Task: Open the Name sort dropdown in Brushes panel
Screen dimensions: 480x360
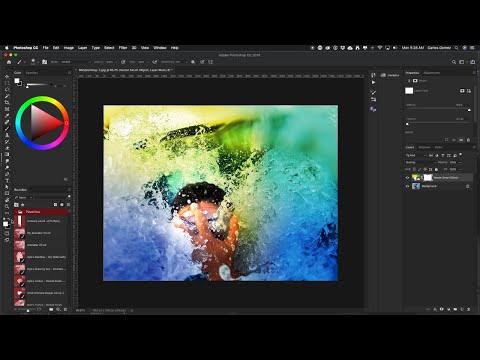Action: [x=23, y=198]
